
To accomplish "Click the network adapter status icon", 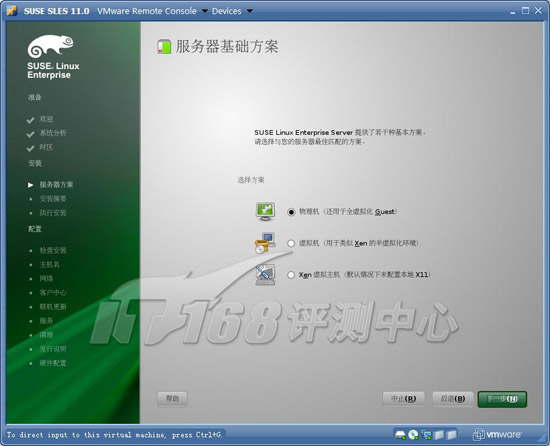I will pyautogui.click(x=426, y=435).
